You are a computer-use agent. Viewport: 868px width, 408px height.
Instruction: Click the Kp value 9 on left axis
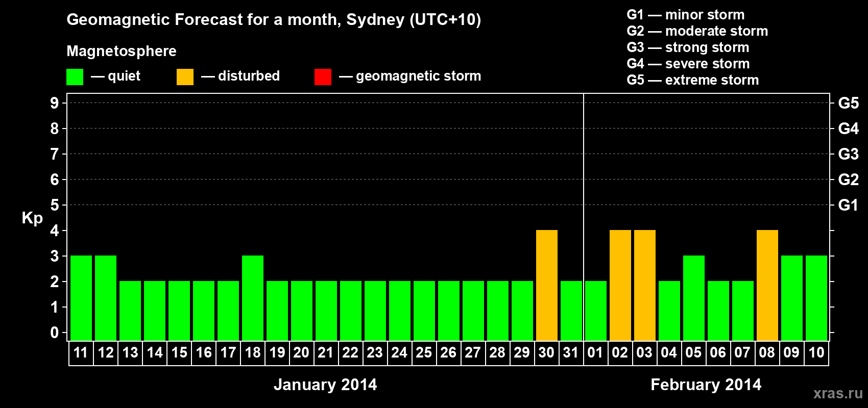coord(55,103)
